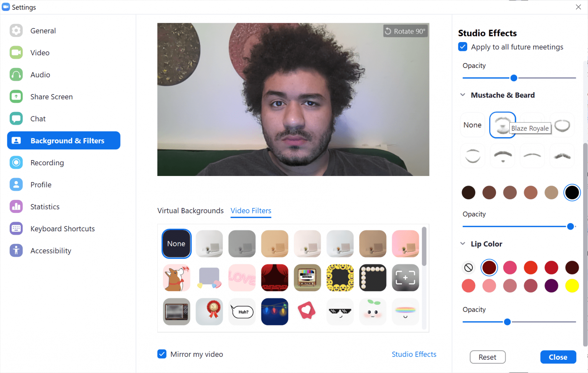The width and height of the screenshot is (588, 373).
Task: Click the Studio Effects panel scrollbar
Action: click(x=585, y=244)
